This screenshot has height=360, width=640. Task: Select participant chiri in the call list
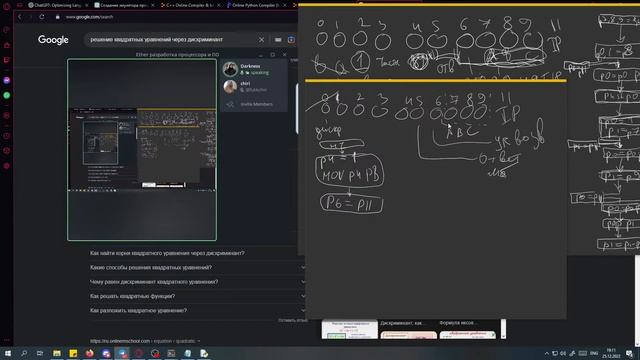pyautogui.click(x=254, y=87)
